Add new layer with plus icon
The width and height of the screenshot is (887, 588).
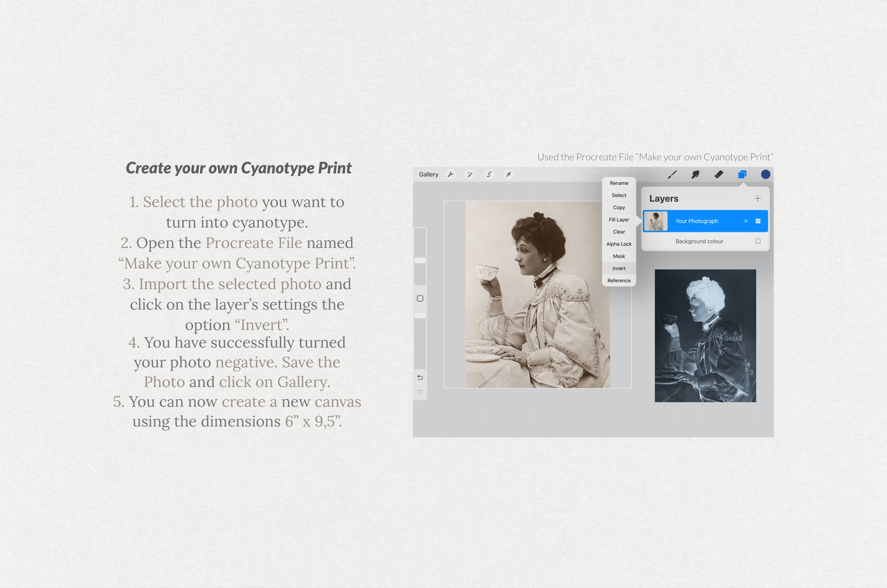[758, 198]
